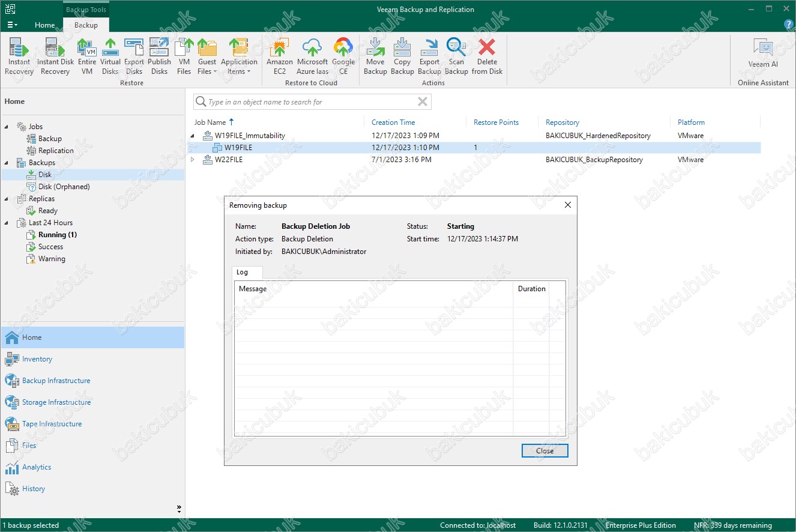
Task: Click Copy Backup action
Action: click(402, 56)
